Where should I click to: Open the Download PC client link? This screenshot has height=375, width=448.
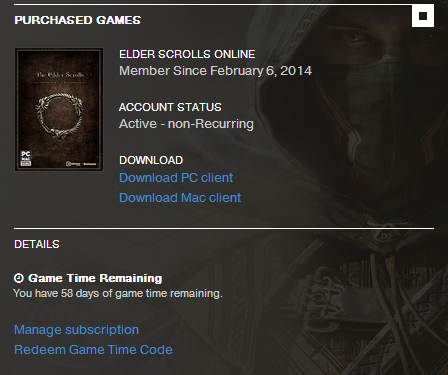coord(176,178)
